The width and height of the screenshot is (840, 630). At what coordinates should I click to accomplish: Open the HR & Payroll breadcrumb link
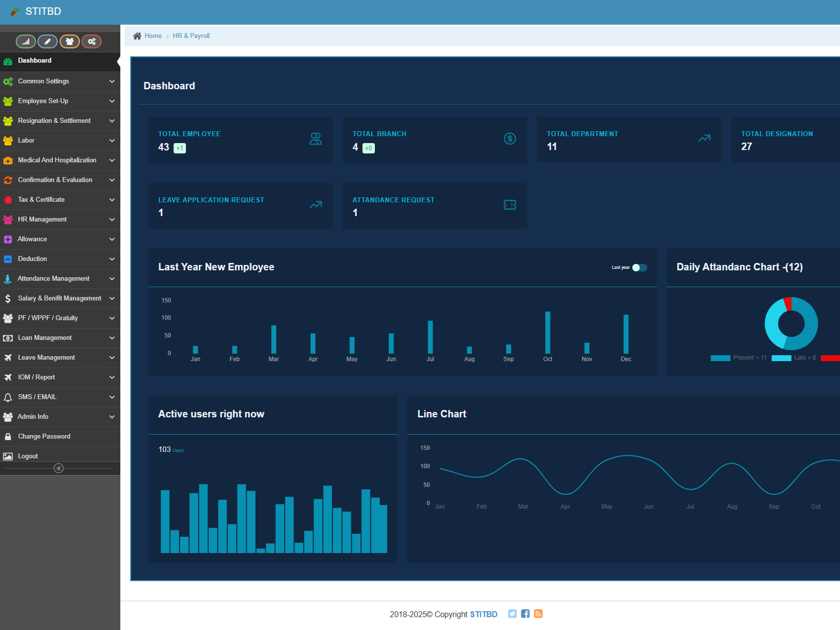191,36
